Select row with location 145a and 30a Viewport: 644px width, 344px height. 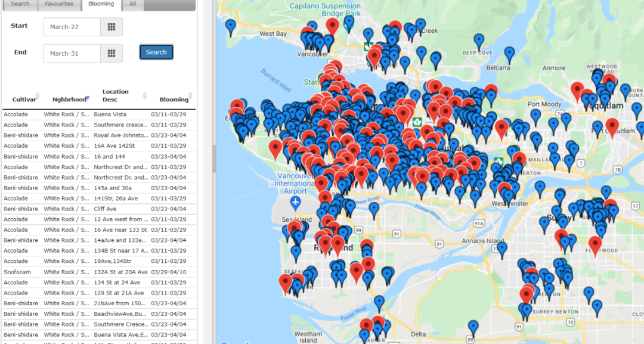tap(99, 188)
